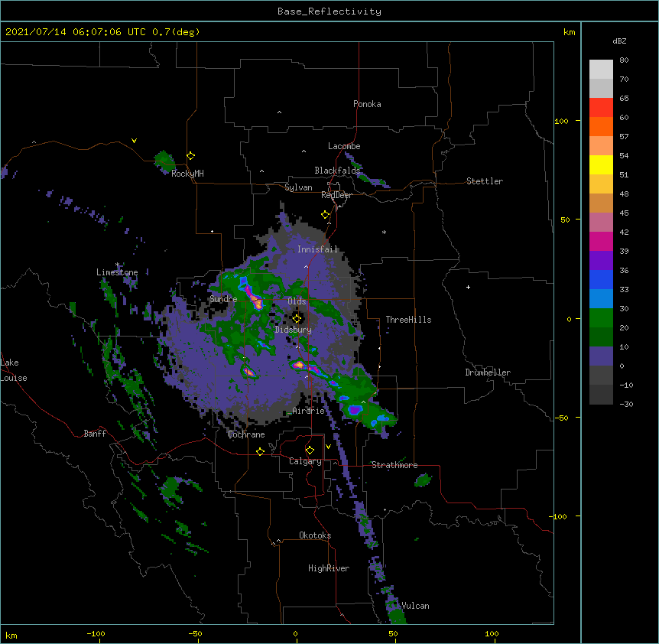Screen dimensions: 659x644
Task: Pick the magenta 39–42 dBZ legend swatch
Action: point(601,241)
